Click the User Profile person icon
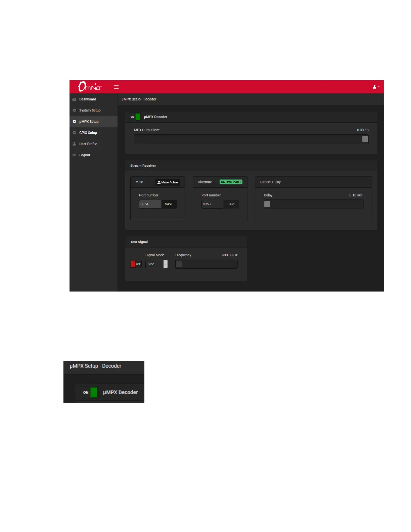This screenshot has width=411, height=532. 75,144
